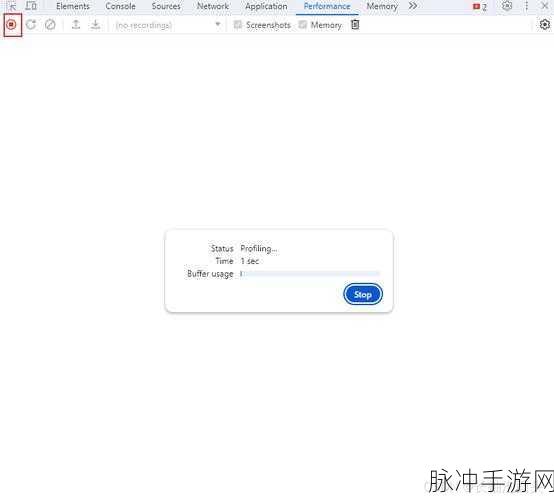Click the 'Status' label
Screen dimensions: 554x500
[x=222, y=249]
